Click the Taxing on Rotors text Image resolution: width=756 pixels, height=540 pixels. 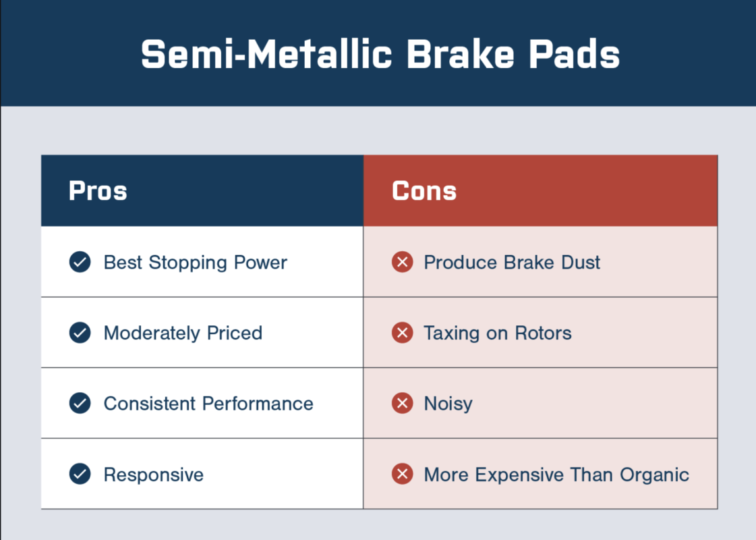[x=498, y=333]
